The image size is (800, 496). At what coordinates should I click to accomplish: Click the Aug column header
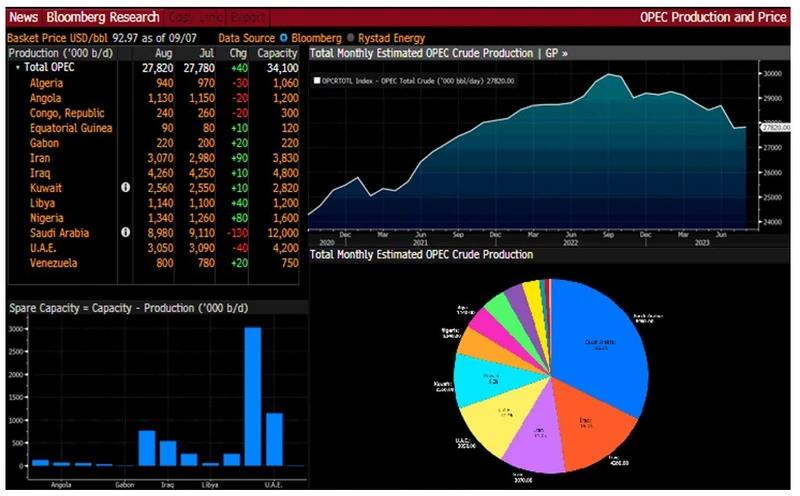tap(165, 52)
